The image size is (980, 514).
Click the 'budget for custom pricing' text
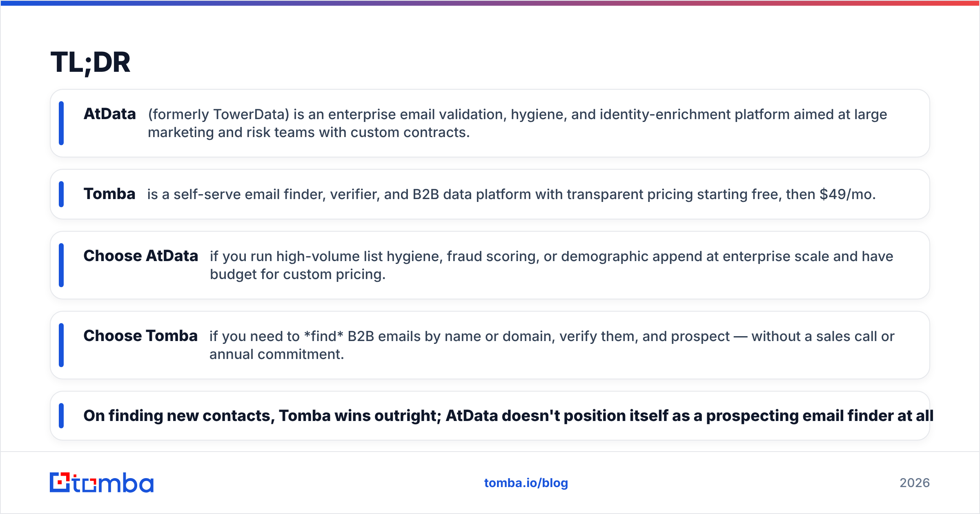298,275
